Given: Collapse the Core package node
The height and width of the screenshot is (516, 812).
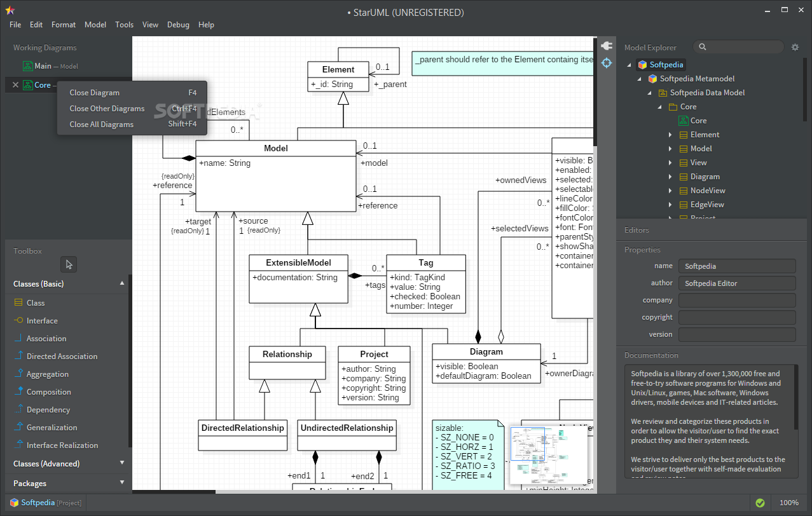Looking at the screenshot, I should pyautogui.click(x=660, y=107).
